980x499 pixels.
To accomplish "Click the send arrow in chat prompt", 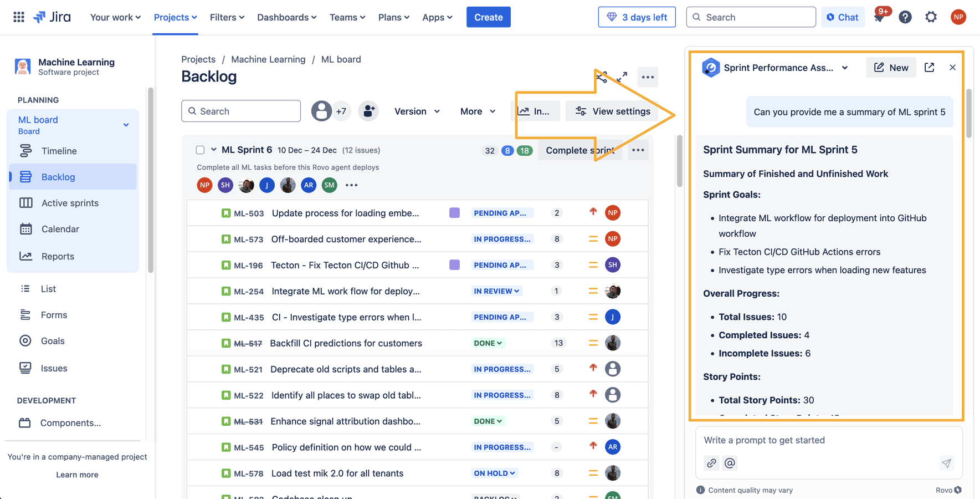I will (x=946, y=463).
